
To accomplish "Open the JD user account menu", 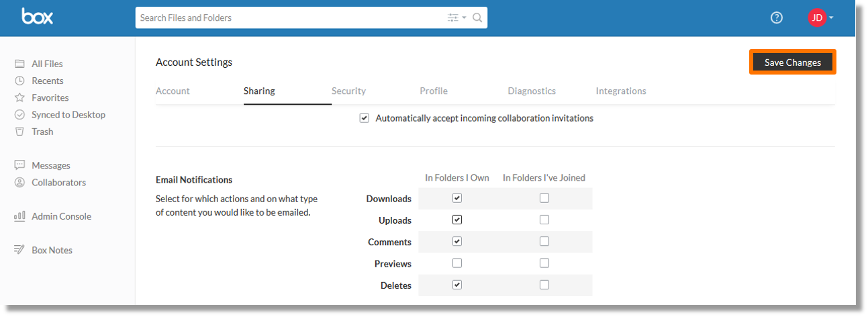I will [x=820, y=18].
